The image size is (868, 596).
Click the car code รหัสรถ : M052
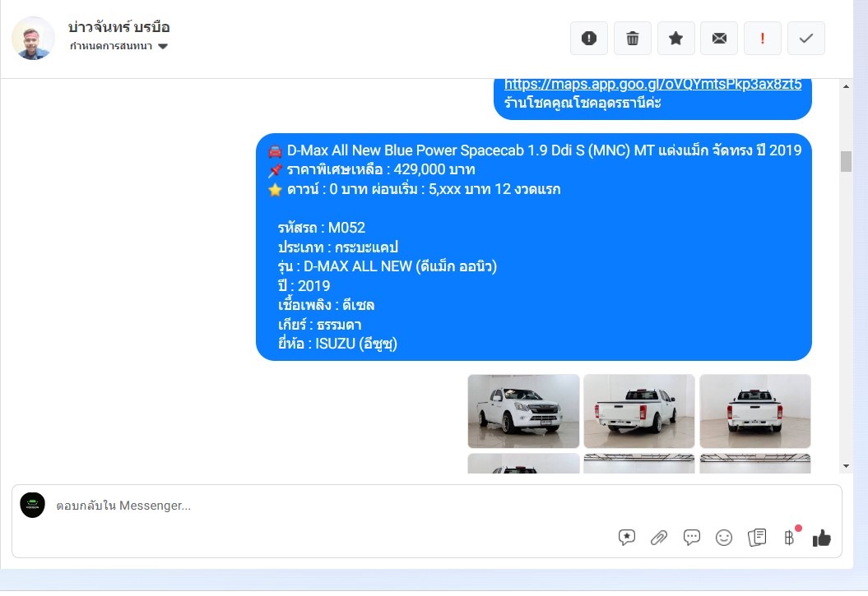pyautogui.click(x=322, y=228)
